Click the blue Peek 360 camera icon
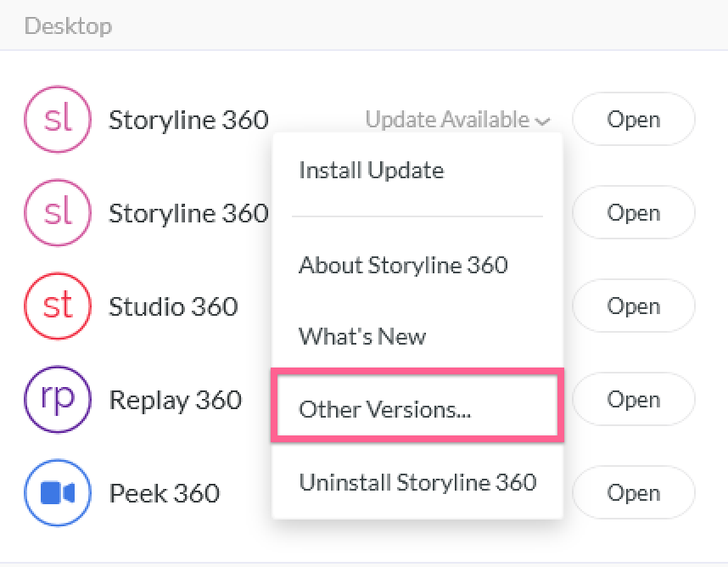The height and width of the screenshot is (567, 728). (58, 492)
